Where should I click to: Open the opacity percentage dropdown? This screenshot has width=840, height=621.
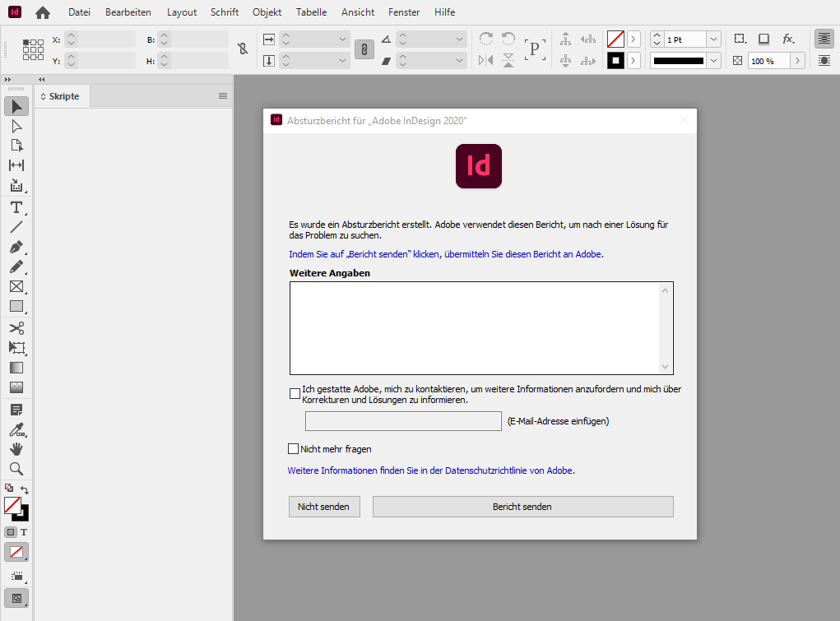point(796,60)
